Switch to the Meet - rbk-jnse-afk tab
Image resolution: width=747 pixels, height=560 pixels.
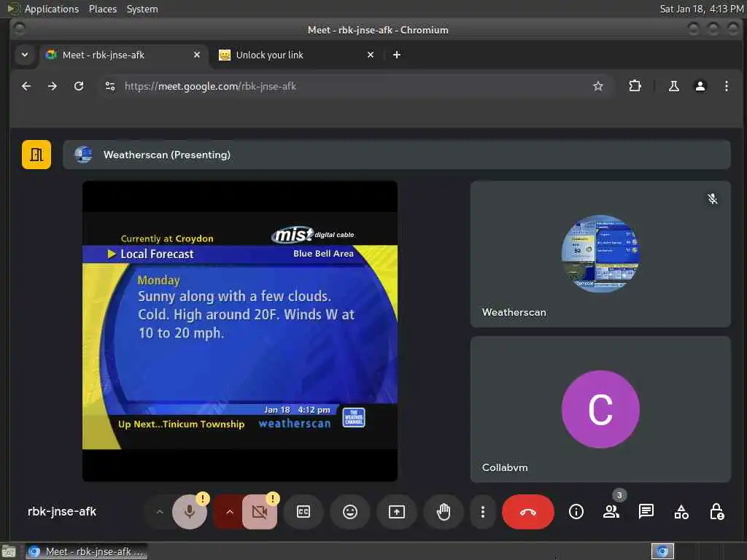[124, 55]
